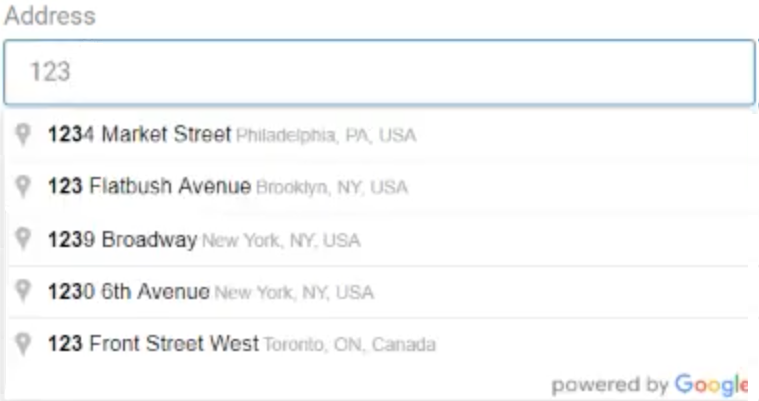Click the pin icon beside 1234 Market Street

pyautogui.click(x=25, y=134)
